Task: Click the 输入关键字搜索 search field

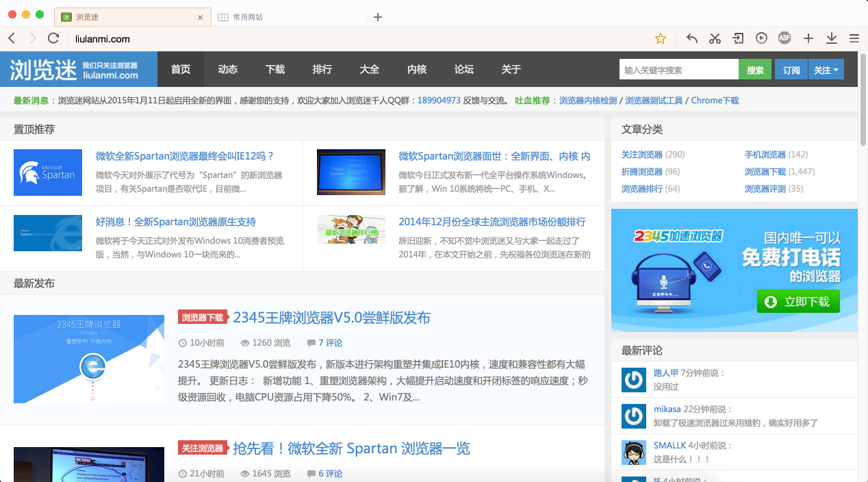Action: click(x=679, y=70)
